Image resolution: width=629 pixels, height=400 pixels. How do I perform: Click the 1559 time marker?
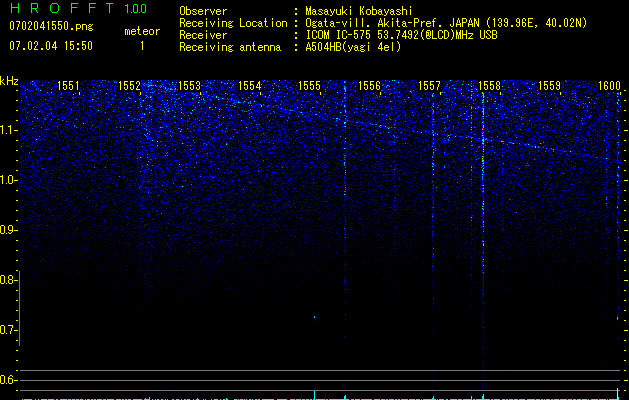point(550,86)
